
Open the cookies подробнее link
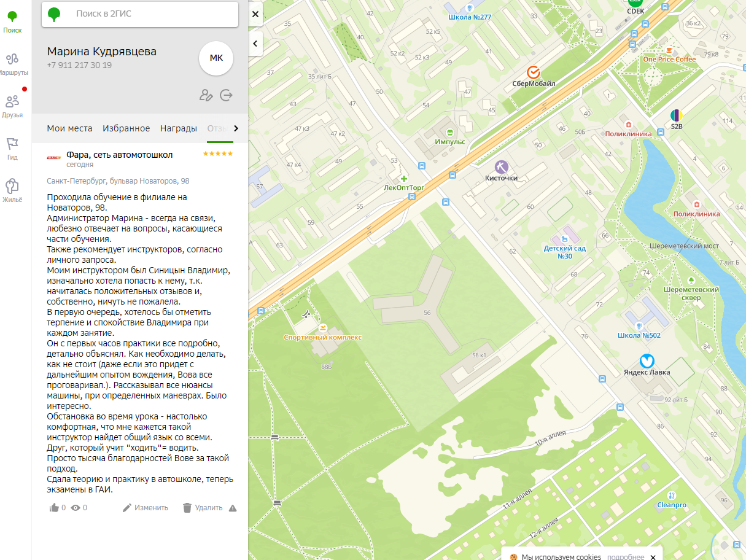626,557
